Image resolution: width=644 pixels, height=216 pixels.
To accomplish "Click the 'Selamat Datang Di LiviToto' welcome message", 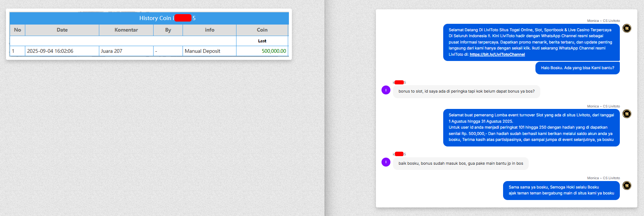I will [x=531, y=42].
